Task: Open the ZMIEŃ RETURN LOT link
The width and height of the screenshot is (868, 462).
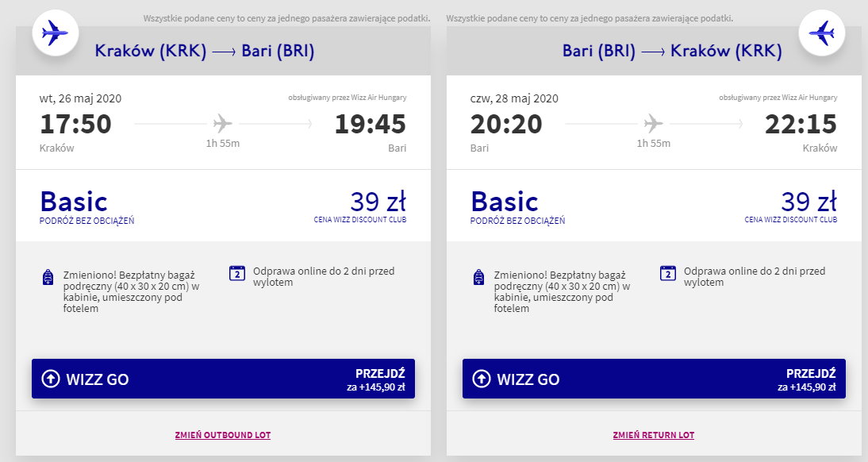Action: point(654,435)
